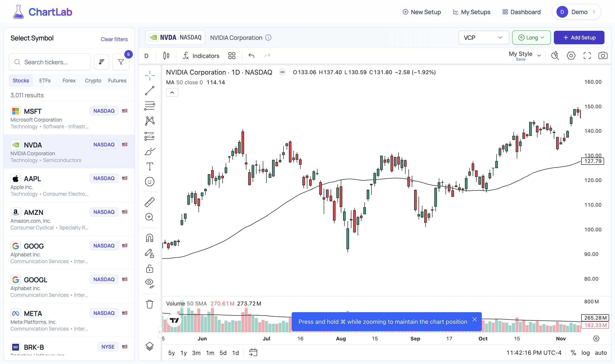
Task: Open the emoji icons tool
Action: tap(149, 182)
